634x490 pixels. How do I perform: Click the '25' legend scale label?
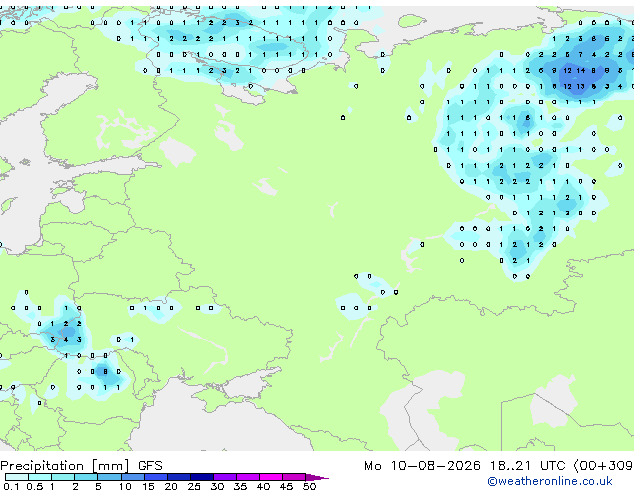[194, 486]
